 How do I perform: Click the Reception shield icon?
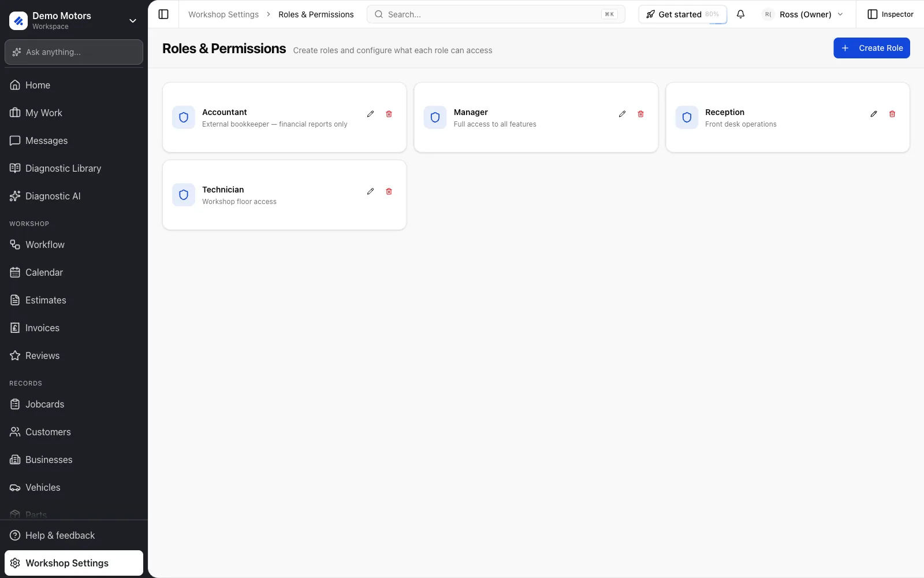coord(687,117)
